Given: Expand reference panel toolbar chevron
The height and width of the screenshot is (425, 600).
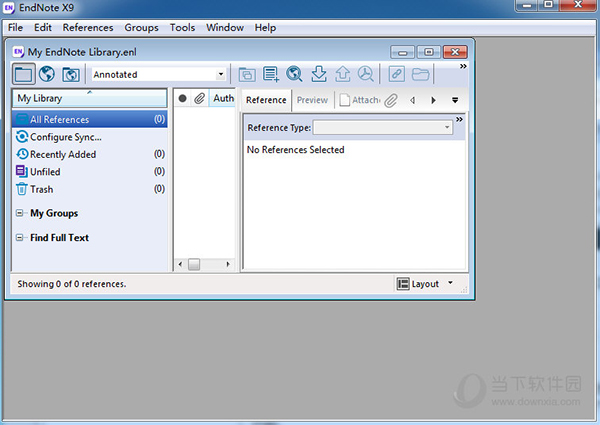Looking at the screenshot, I should click(459, 119).
